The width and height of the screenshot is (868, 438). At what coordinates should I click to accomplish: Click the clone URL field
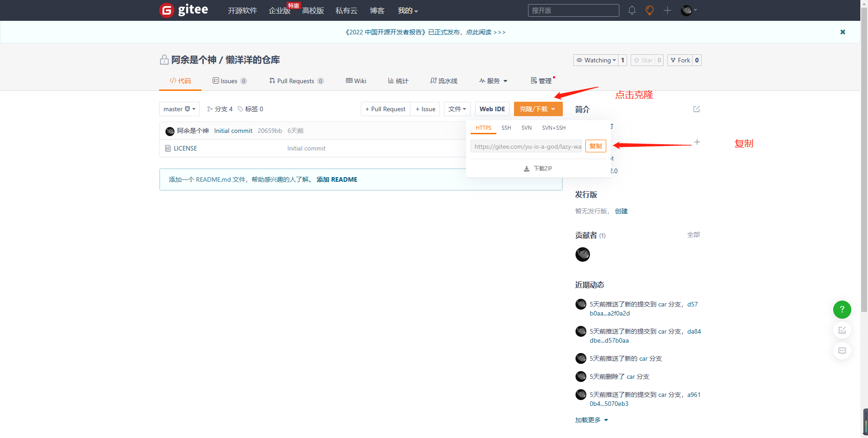tap(526, 146)
